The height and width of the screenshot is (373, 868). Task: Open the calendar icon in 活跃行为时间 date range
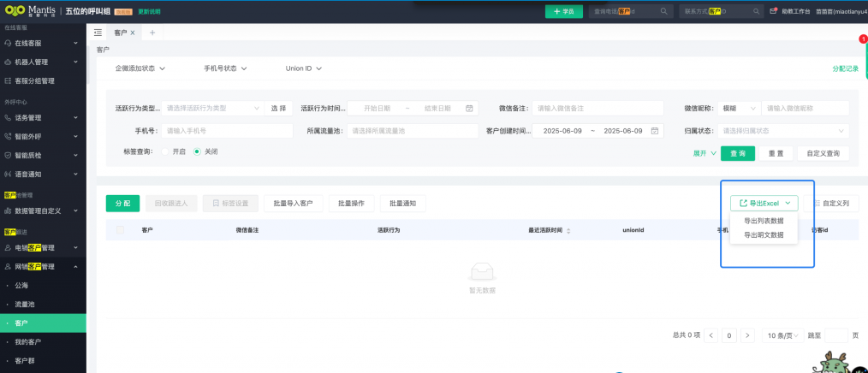[469, 109]
